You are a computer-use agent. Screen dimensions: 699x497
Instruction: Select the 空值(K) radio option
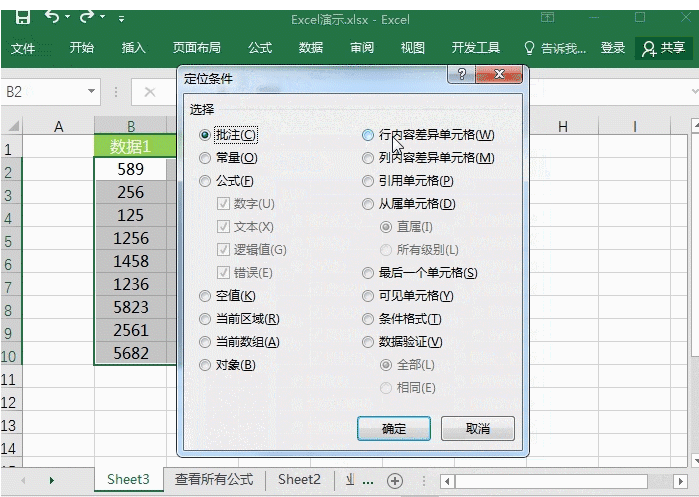[x=205, y=296]
